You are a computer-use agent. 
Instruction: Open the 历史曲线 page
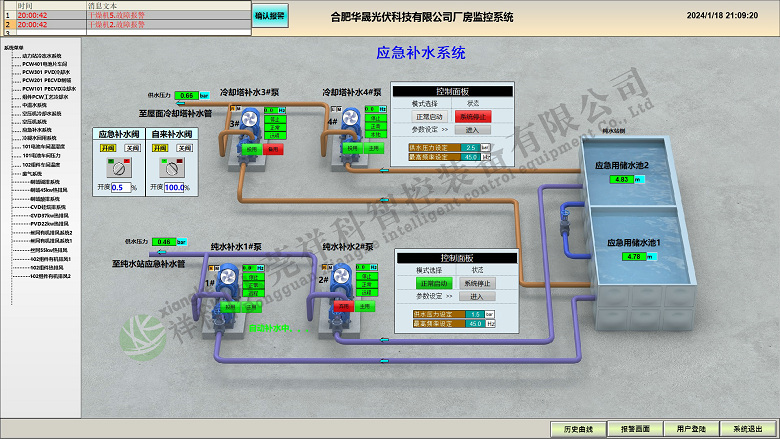(x=578, y=429)
